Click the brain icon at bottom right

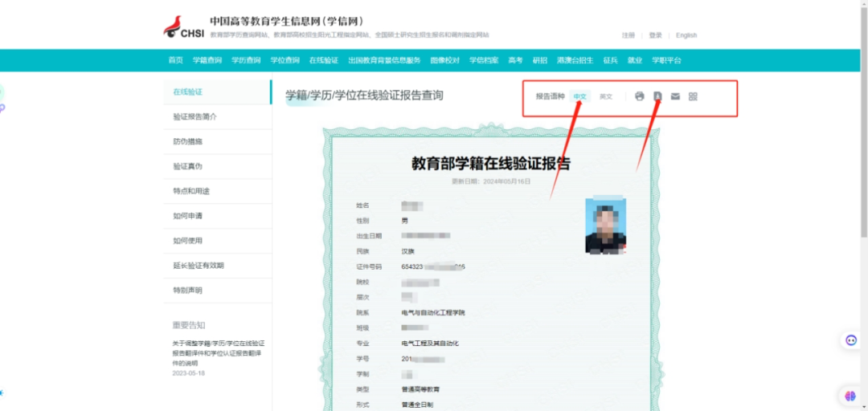tap(851, 396)
